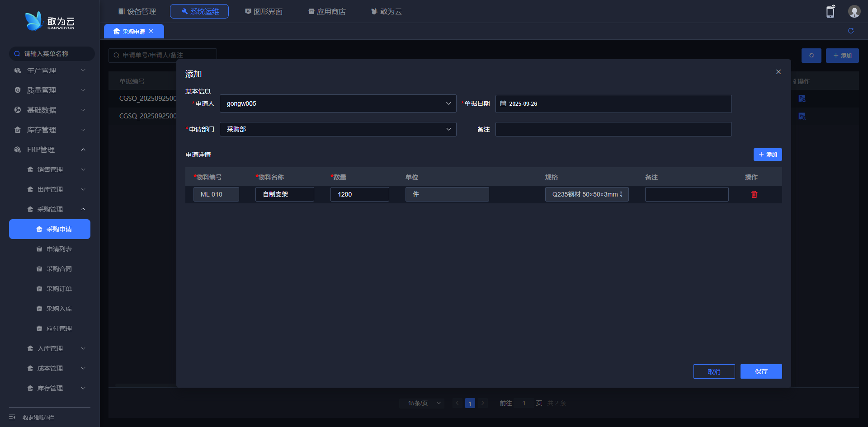Click the page refresh icon below the avatar
868x427 pixels.
850,31
